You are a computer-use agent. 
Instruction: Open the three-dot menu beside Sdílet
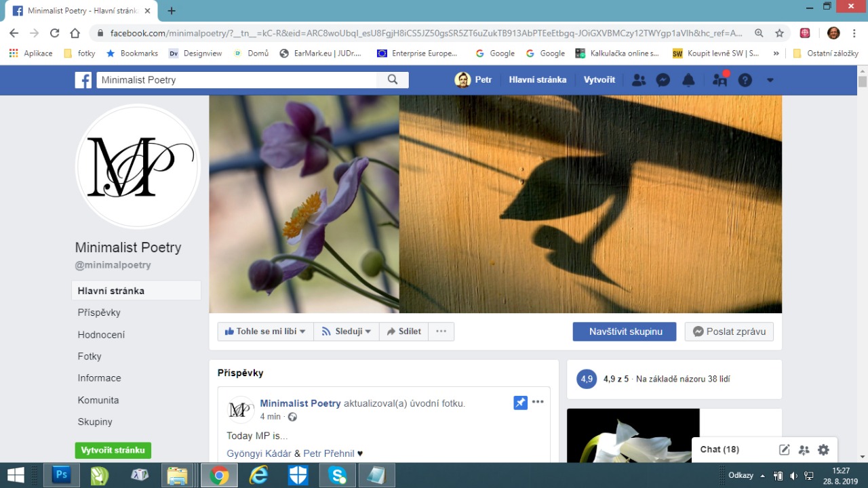[441, 331]
